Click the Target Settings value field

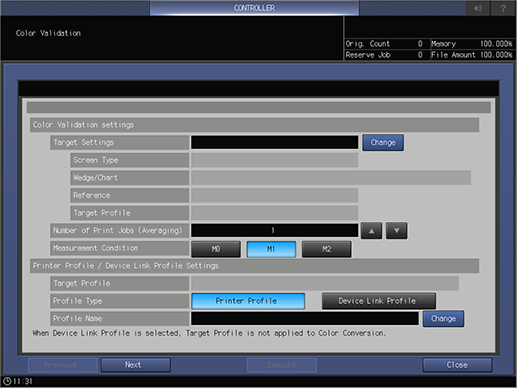[x=275, y=142]
